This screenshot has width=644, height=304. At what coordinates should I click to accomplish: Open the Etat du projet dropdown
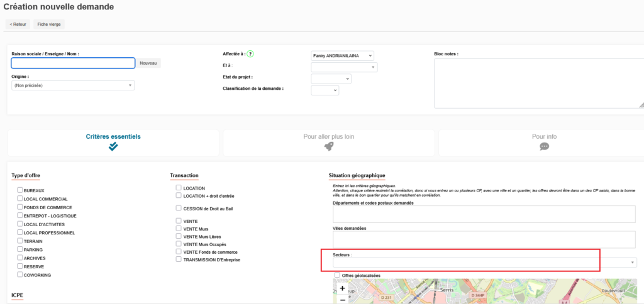coord(331,79)
